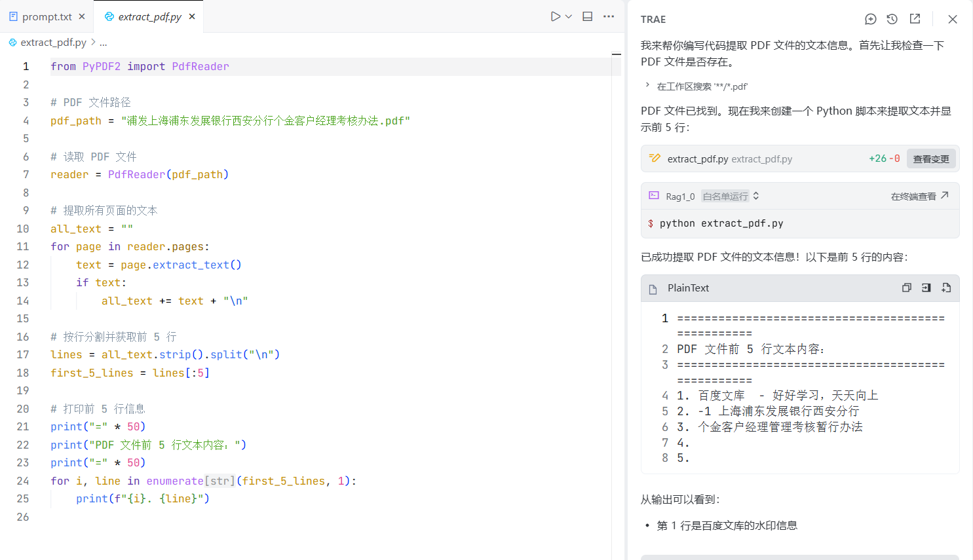Place cursor on 'from PyPDF2 import PdfReader' line
Screen dimensions: 973x560
click(x=140, y=66)
